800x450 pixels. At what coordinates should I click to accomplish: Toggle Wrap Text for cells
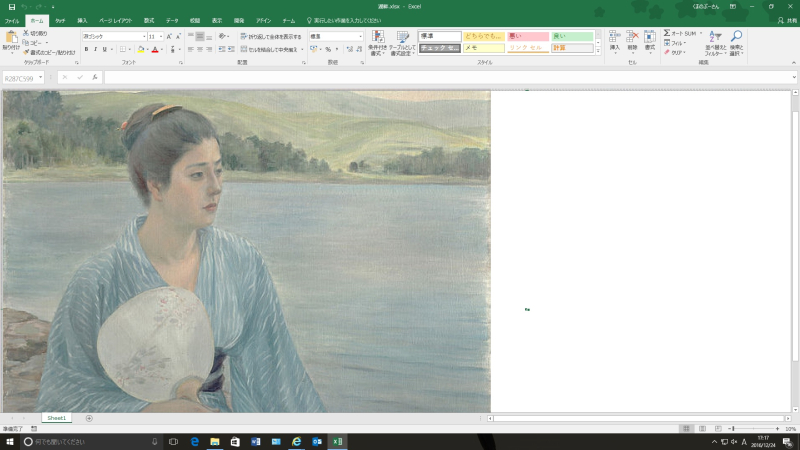271,37
